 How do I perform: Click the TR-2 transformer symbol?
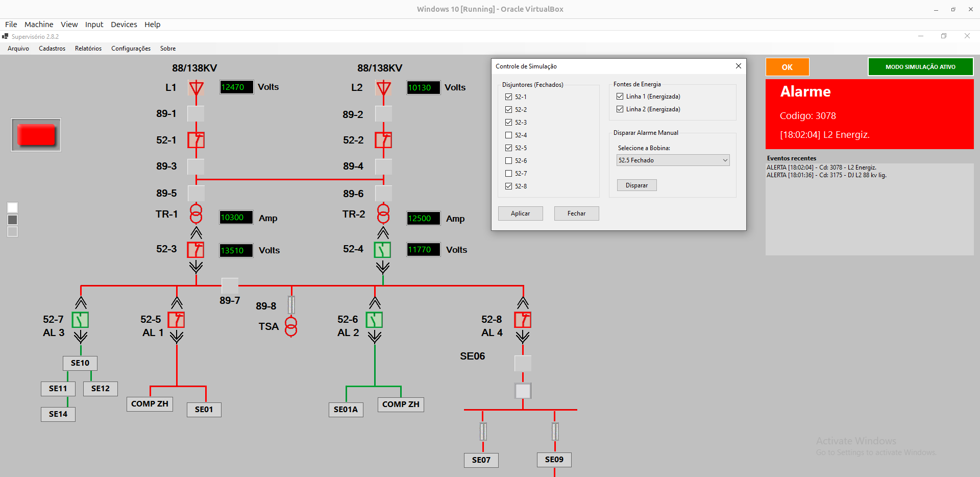[383, 213]
